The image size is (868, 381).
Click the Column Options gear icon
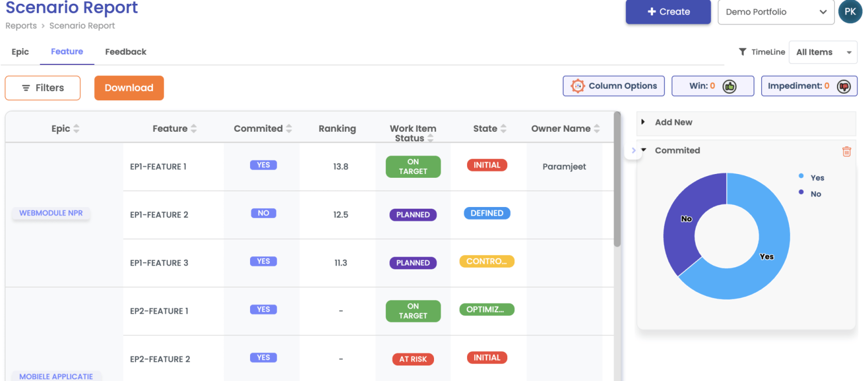578,86
